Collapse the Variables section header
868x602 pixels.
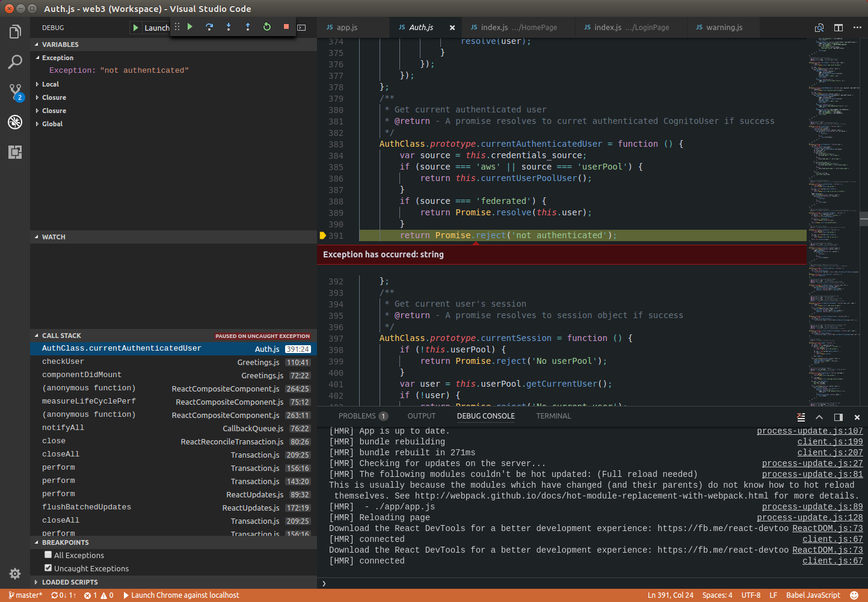pyautogui.click(x=173, y=45)
